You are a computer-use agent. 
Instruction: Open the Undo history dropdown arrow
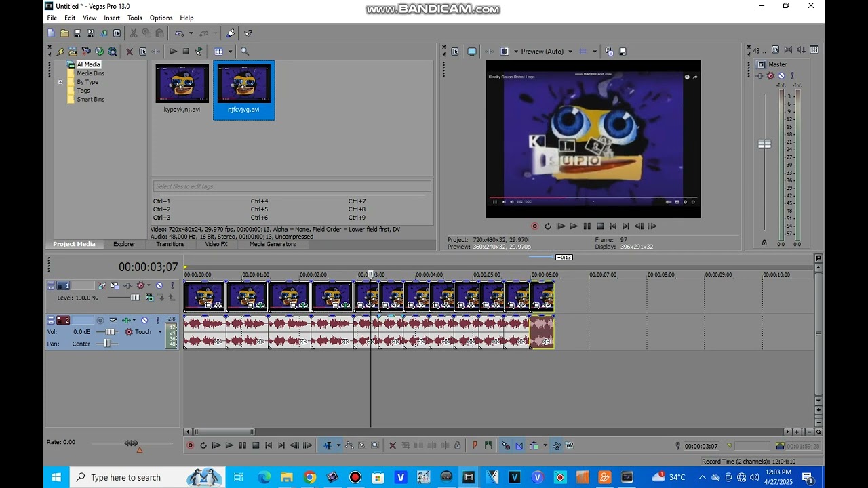191,33
